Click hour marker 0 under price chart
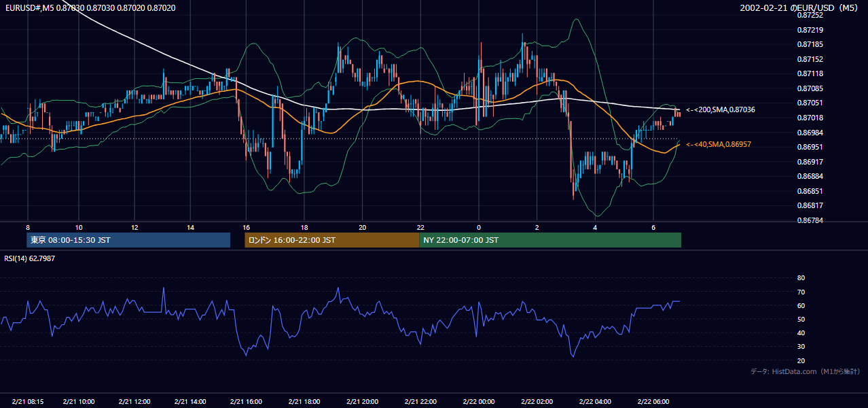868x408 pixels. pos(479,227)
